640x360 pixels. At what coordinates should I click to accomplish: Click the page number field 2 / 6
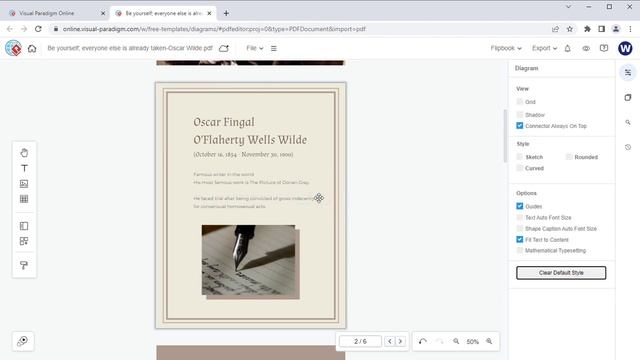coord(360,341)
